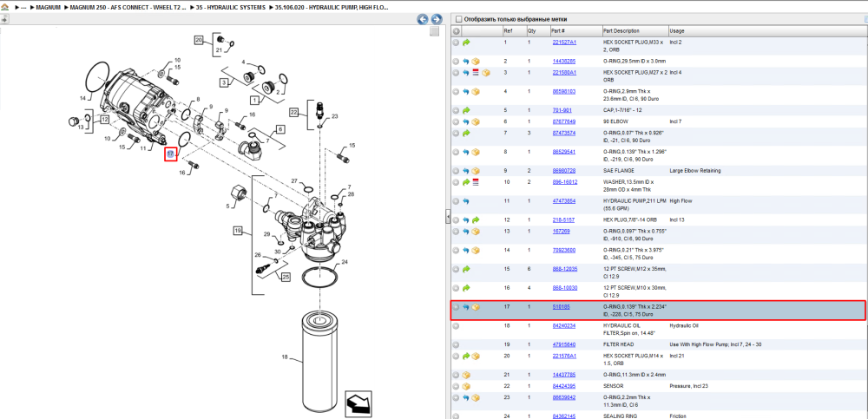868x419 pixels.
Task: Select the circle for part 47473854
Action: coord(456,201)
